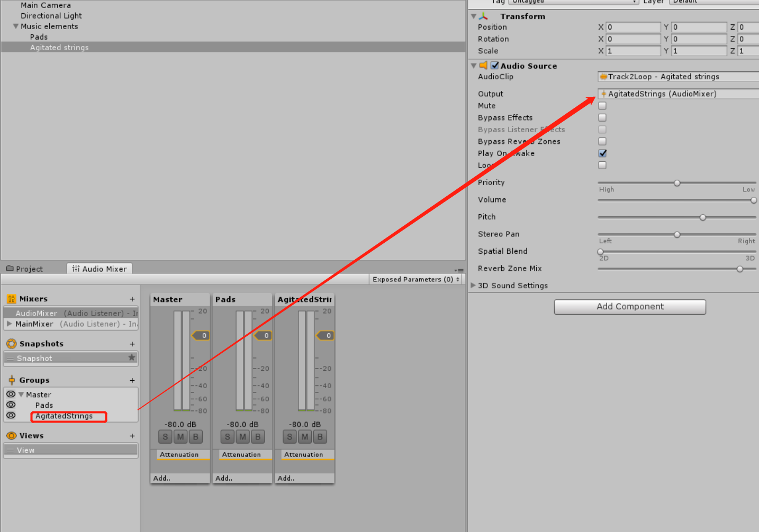This screenshot has height=532, width=759.
Task: Enable the Loop checkbox
Action: (602, 165)
